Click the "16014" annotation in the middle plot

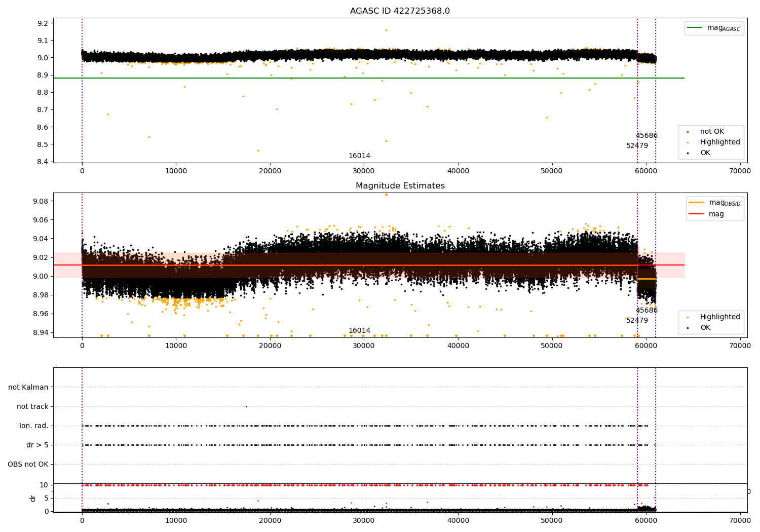tap(359, 331)
